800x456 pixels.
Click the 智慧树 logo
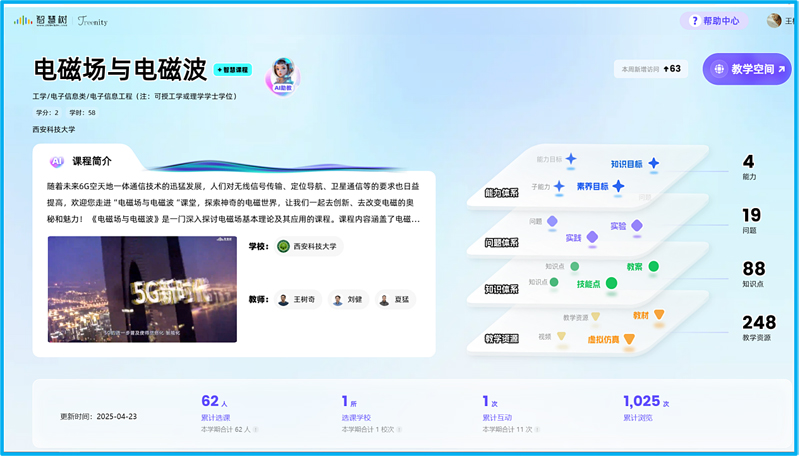tap(37, 20)
